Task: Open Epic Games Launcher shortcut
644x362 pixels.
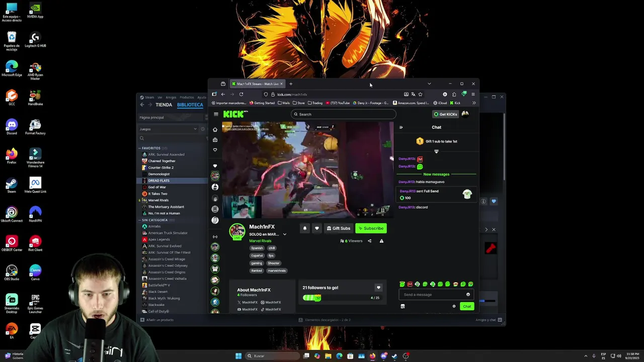Action: pos(35,303)
